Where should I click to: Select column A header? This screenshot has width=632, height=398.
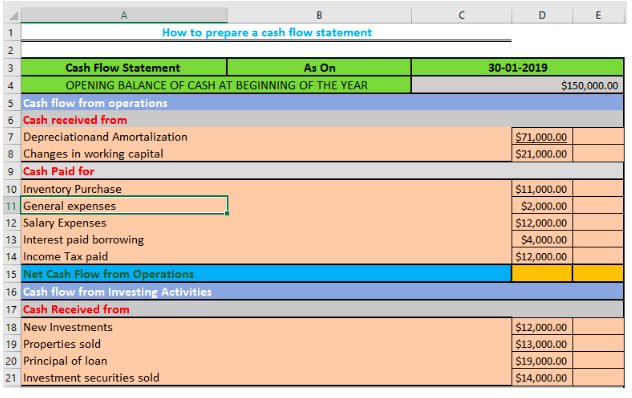point(124,15)
